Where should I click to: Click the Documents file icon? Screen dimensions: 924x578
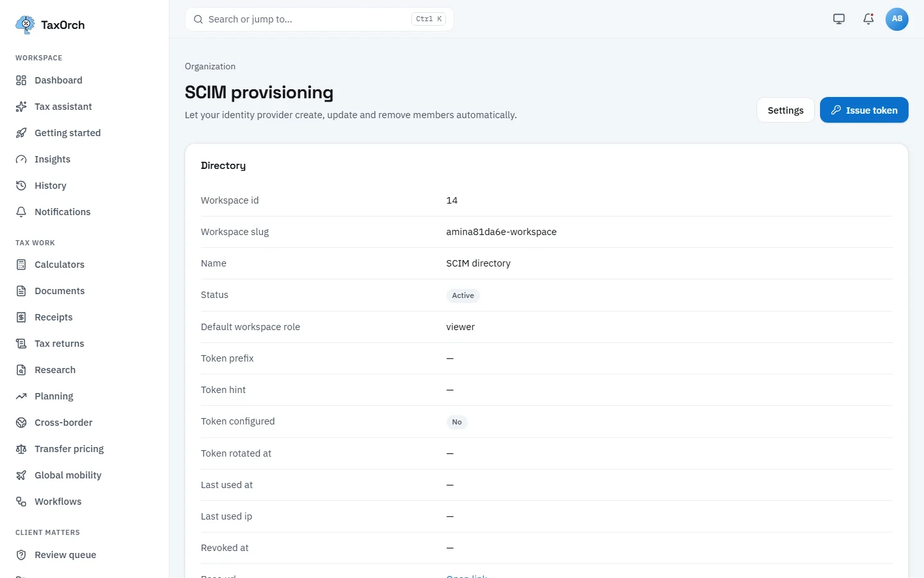tap(21, 291)
